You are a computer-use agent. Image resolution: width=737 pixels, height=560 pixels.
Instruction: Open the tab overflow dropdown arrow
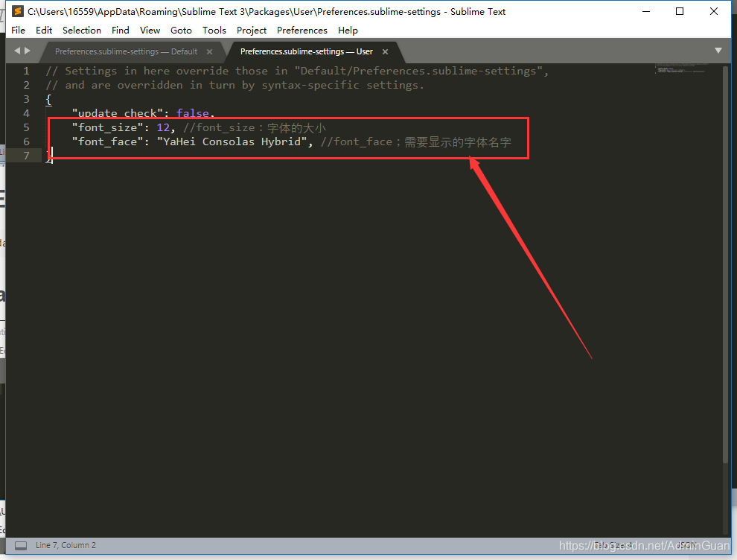pyautogui.click(x=718, y=51)
